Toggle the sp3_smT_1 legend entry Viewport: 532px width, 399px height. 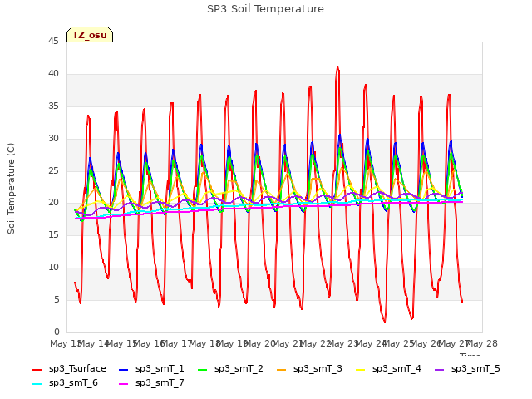click(151, 368)
